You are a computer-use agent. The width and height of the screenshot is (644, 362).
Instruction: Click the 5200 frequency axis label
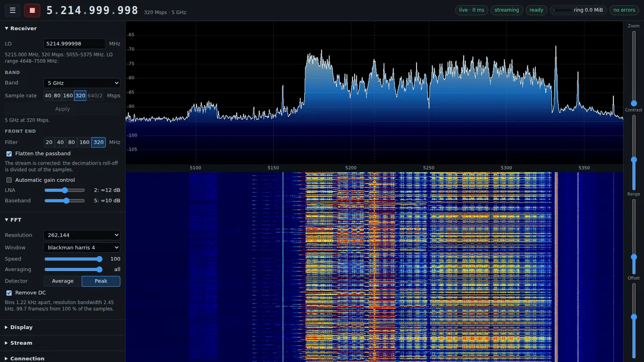click(351, 168)
